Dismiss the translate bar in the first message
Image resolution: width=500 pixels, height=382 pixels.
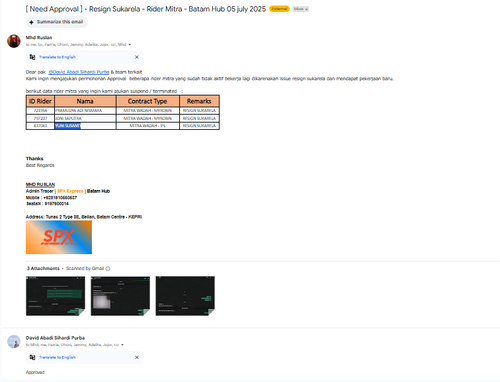click(137, 57)
